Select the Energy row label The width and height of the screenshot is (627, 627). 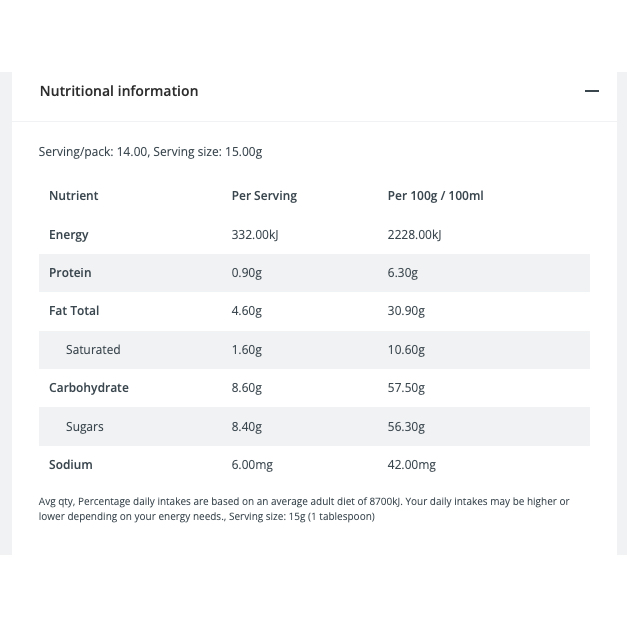pos(68,235)
